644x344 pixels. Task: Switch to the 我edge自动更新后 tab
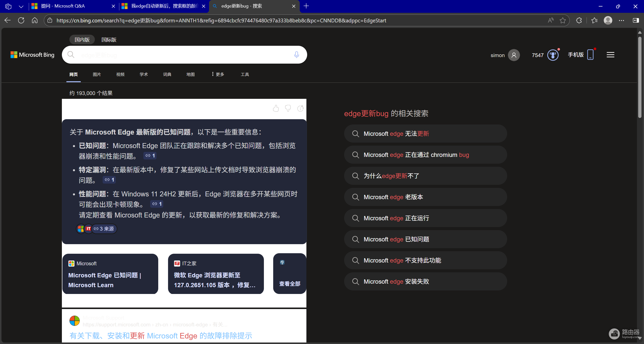click(164, 6)
